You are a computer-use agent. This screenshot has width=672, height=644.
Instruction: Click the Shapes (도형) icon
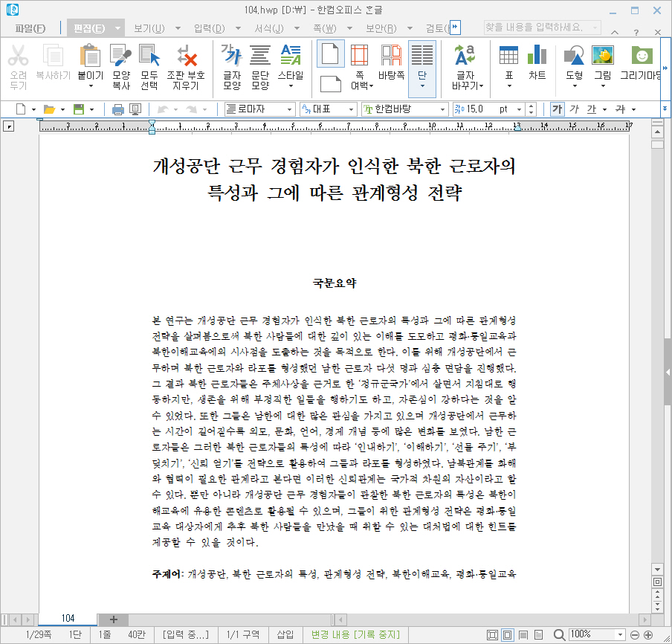[575, 57]
